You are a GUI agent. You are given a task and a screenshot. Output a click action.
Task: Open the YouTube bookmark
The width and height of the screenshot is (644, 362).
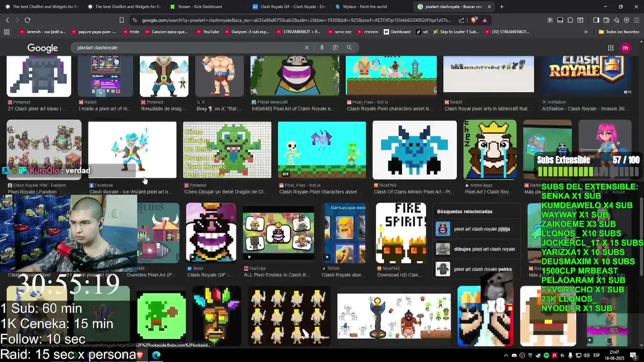tap(207, 32)
